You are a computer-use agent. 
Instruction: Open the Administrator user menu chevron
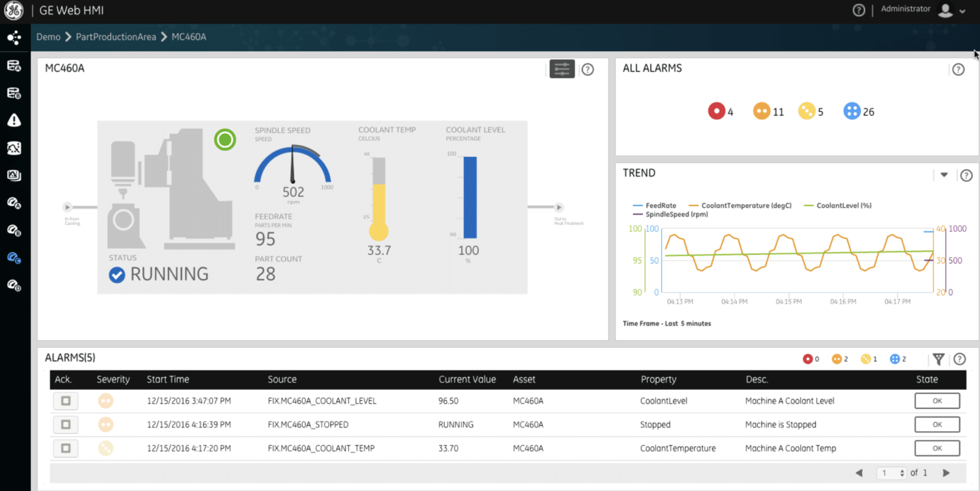click(x=962, y=11)
